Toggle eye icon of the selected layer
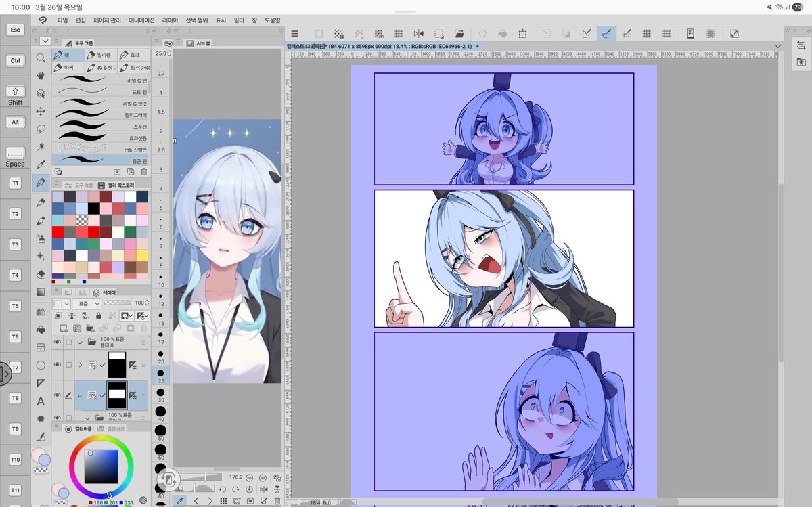812x507 pixels. [x=58, y=395]
